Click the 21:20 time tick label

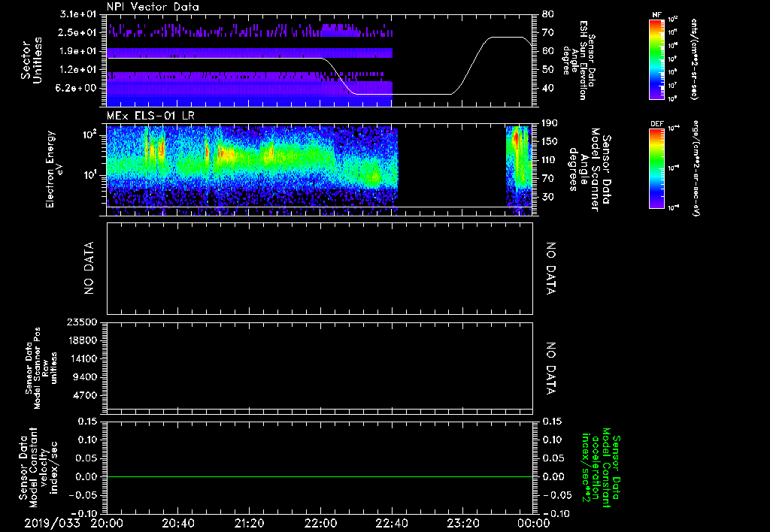249,523
